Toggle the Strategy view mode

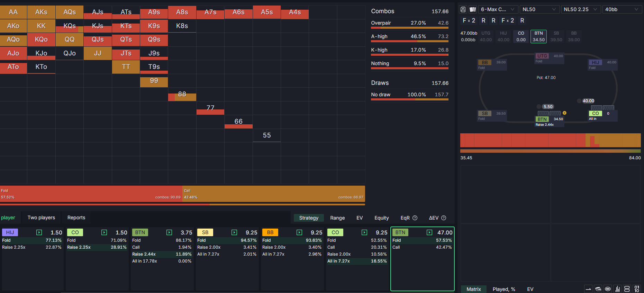coord(309,218)
